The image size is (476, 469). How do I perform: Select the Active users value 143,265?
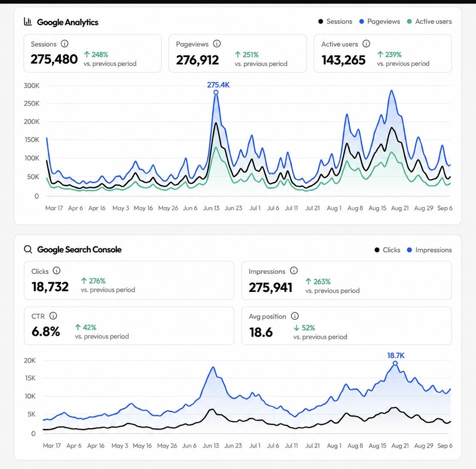(x=343, y=60)
